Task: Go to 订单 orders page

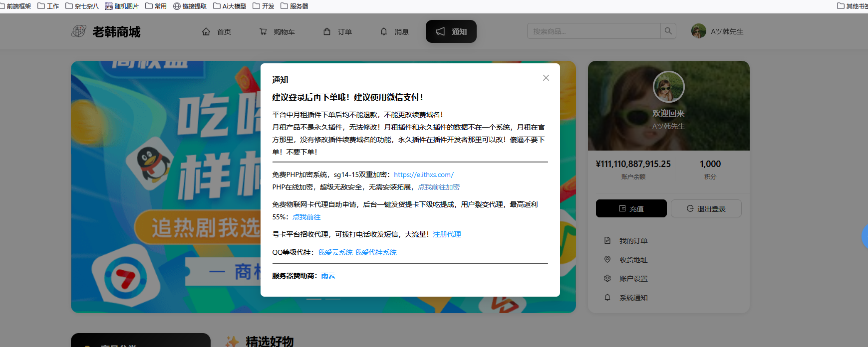Action: click(337, 31)
